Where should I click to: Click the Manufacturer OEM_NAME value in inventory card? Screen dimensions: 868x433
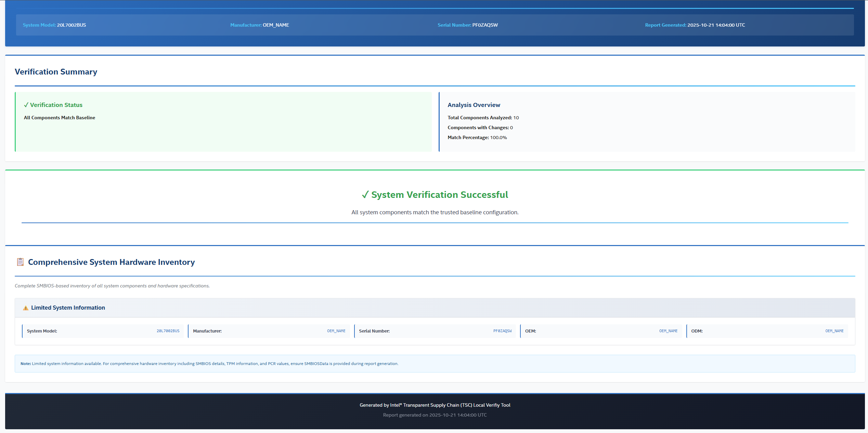(x=336, y=331)
